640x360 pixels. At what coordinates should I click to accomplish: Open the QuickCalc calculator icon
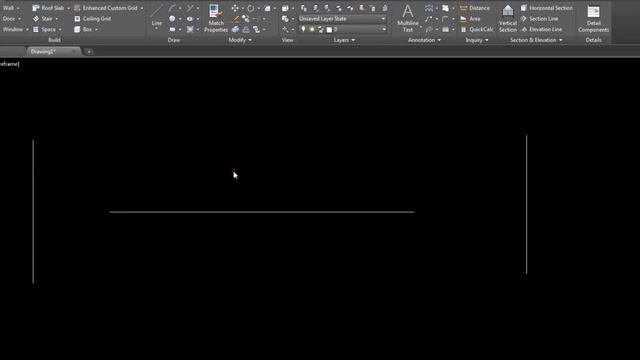point(463,29)
